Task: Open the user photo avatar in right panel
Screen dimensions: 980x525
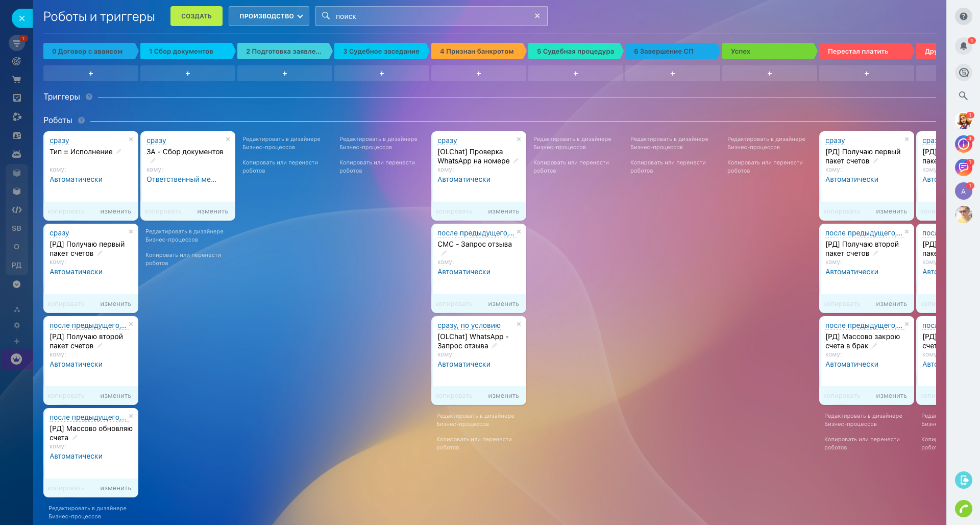Action: coord(964,214)
